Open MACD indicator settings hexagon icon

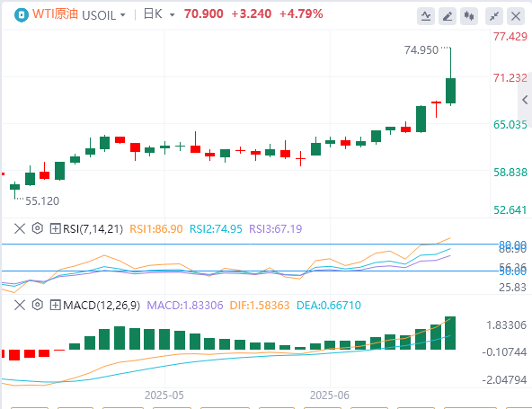38,305
